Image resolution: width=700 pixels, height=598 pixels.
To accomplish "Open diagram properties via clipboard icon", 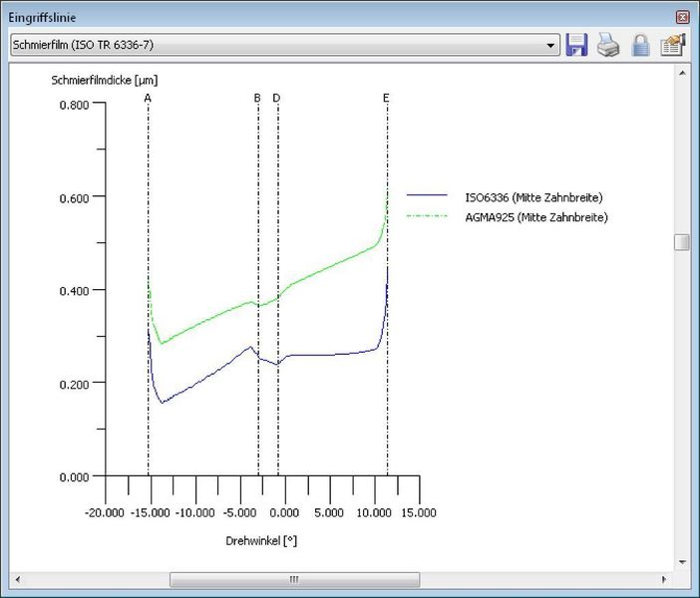I will 673,45.
